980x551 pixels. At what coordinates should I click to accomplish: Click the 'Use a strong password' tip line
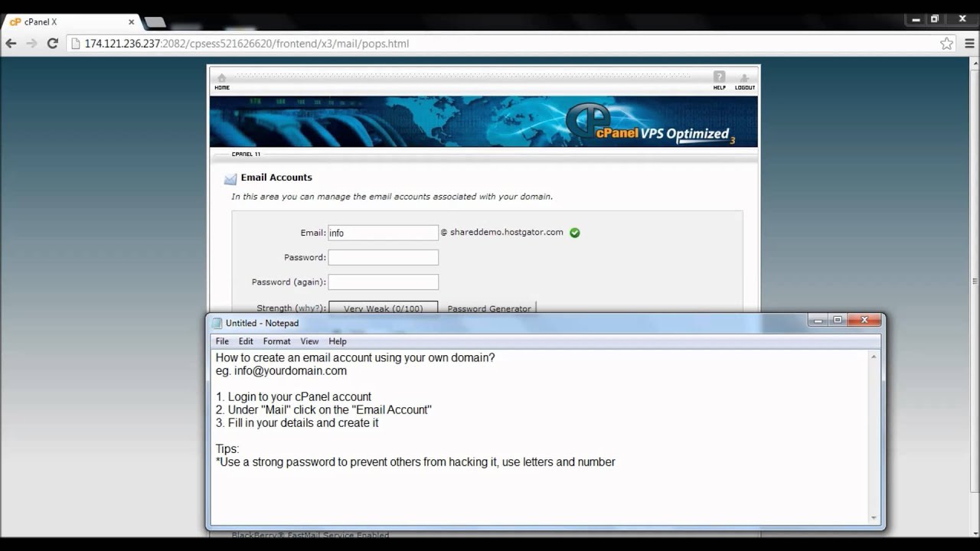click(x=416, y=462)
